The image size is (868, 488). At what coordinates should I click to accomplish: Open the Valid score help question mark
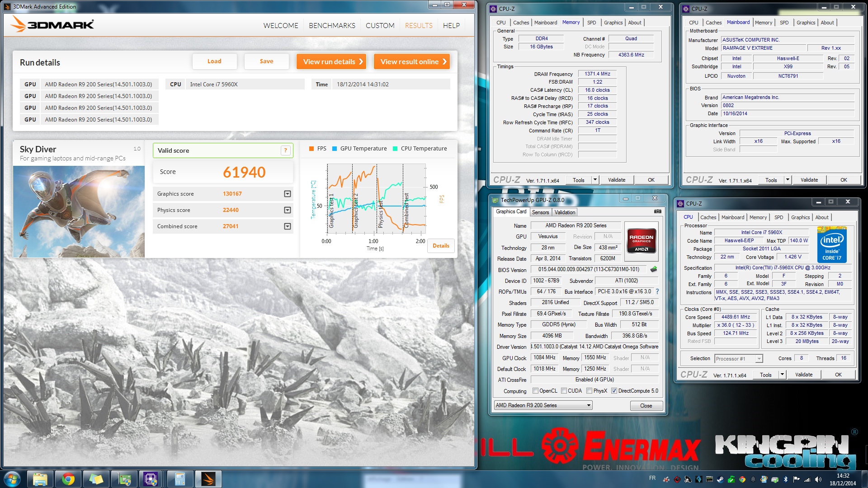coord(285,150)
